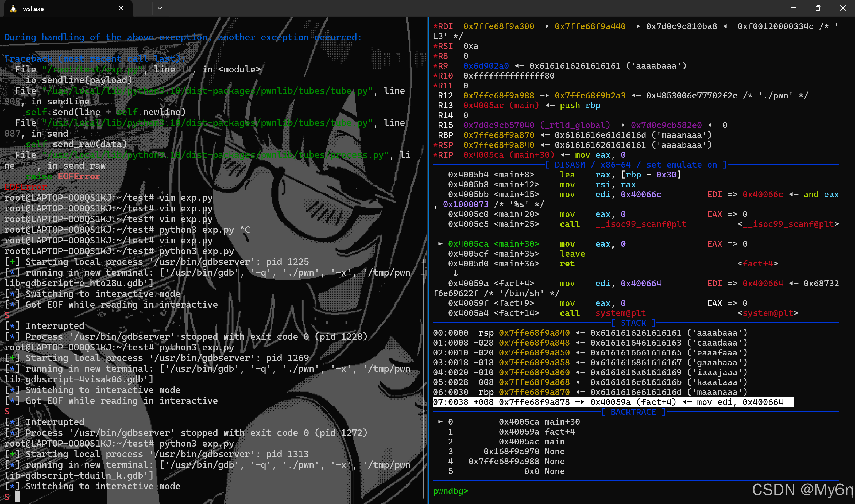855x504 pixels.
Task: Click the red EOFError text
Action: [x=25, y=187]
